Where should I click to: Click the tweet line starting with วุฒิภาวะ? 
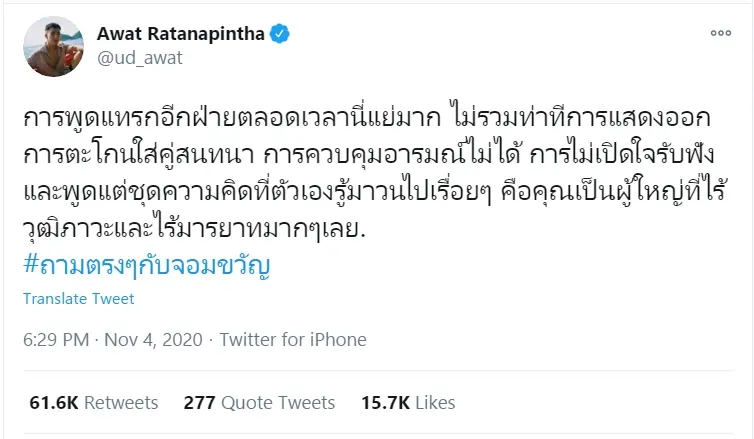tap(188, 212)
